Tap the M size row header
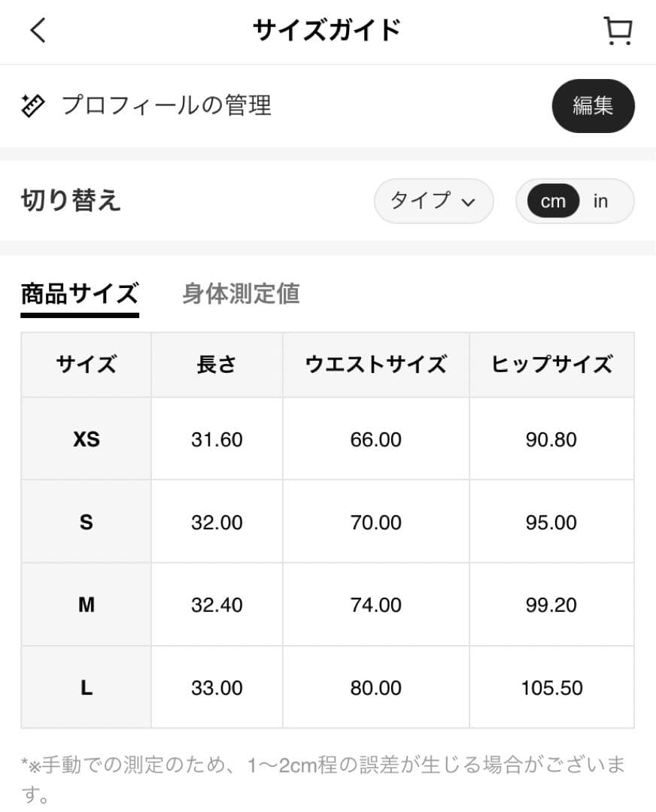The height and width of the screenshot is (812, 656). click(86, 604)
